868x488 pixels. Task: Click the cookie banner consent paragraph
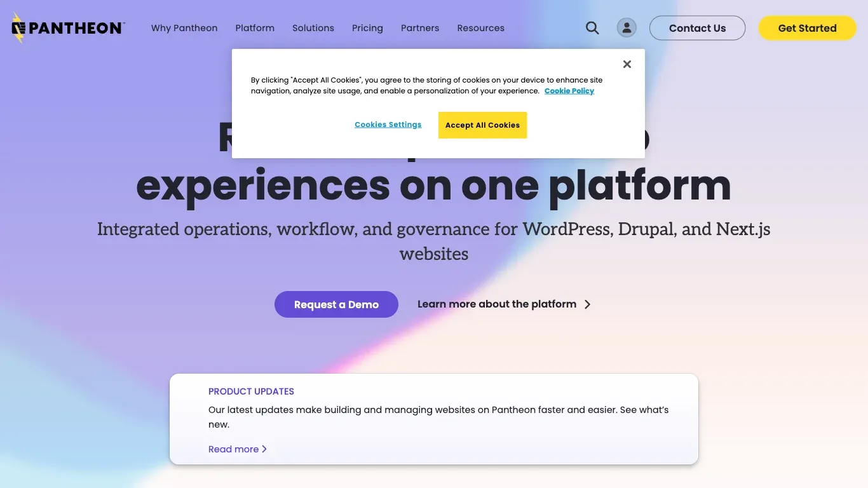pyautogui.click(x=426, y=85)
